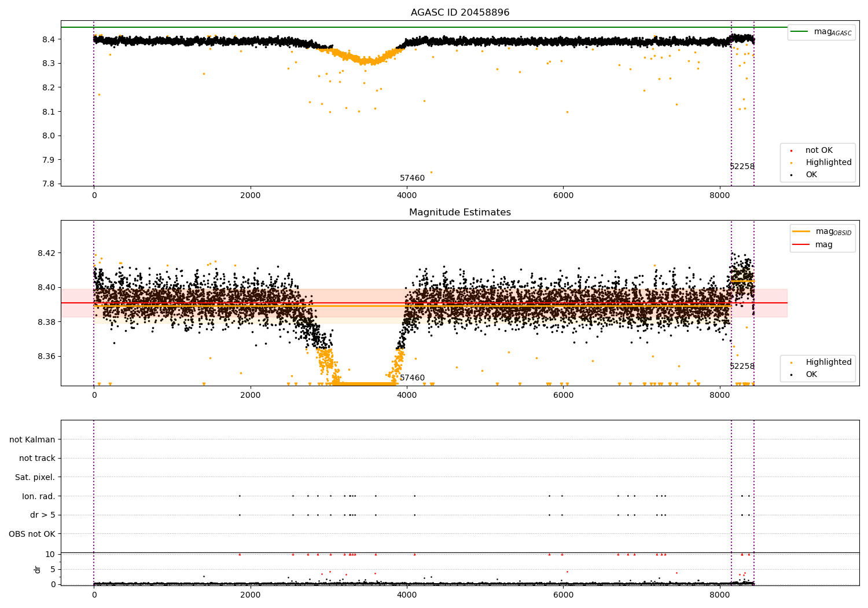This screenshot has width=868, height=608.
Task: Click the '52258' annotation in Magnitude Estimates plot
Action: (742, 367)
